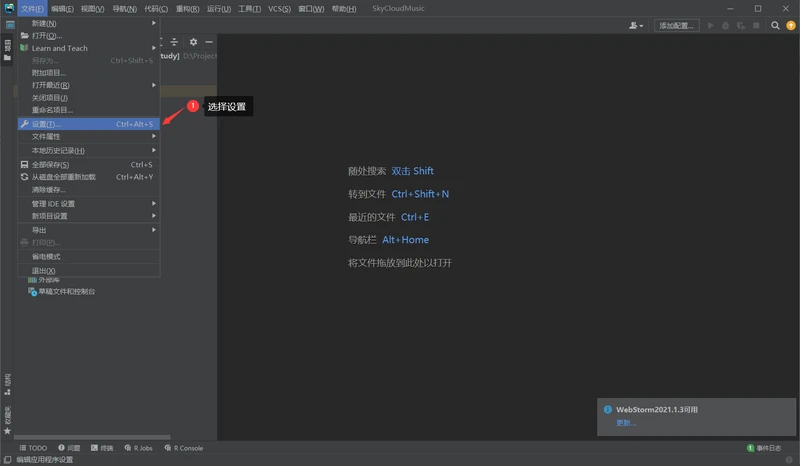Open the 代码(C) menu
This screenshot has height=466, width=800.
pos(156,9)
